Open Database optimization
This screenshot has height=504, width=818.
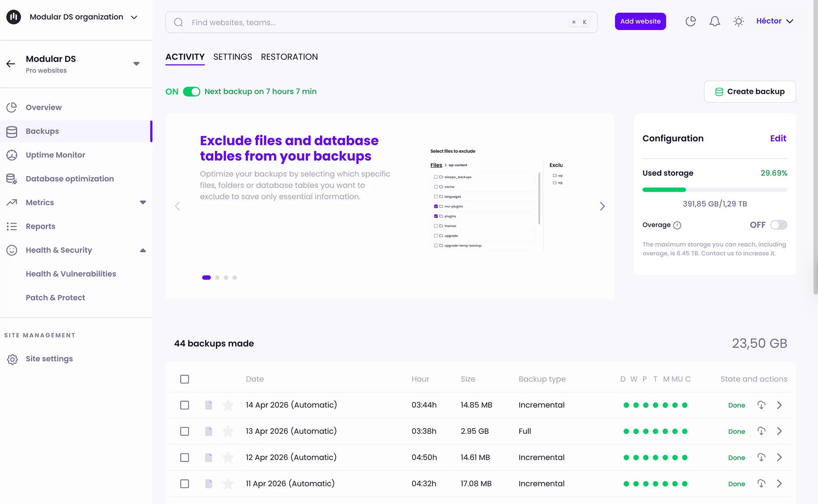pyautogui.click(x=69, y=178)
